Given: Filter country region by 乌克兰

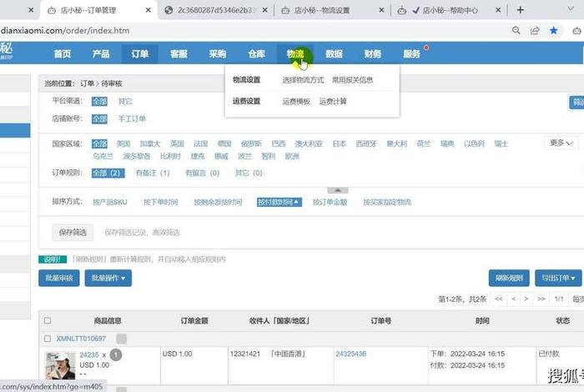Looking at the screenshot, I should click(103, 156).
